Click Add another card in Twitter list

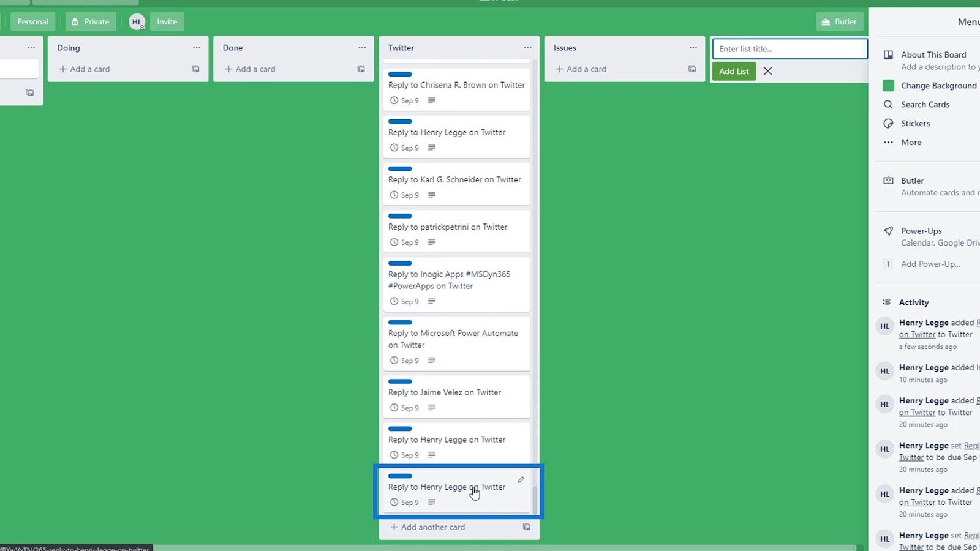tap(428, 527)
